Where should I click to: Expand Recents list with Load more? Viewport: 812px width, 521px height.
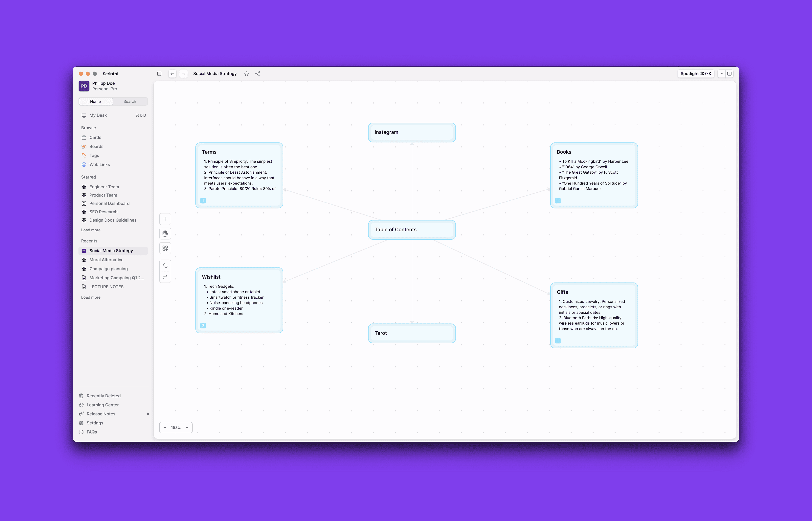tap(91, 297)
